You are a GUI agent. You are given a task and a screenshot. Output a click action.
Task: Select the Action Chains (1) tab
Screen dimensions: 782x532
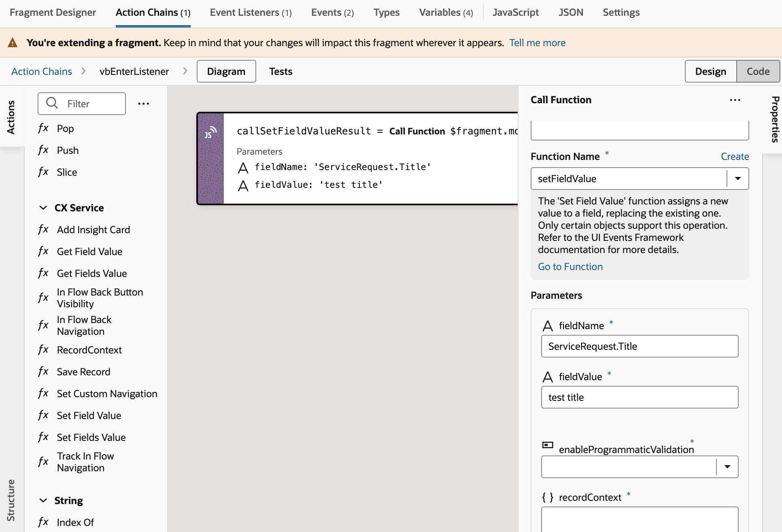click(153, 13)
